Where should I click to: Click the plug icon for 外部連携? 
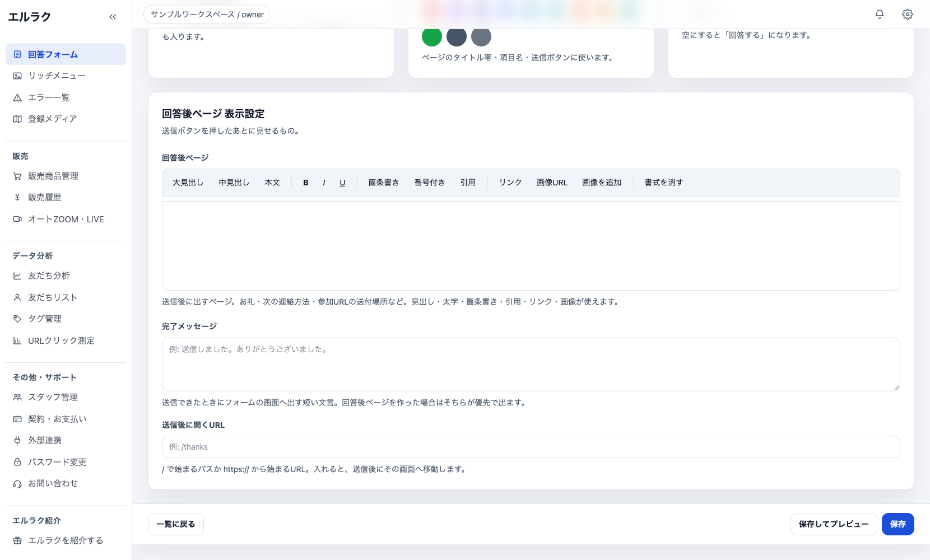tap(17, 440)
